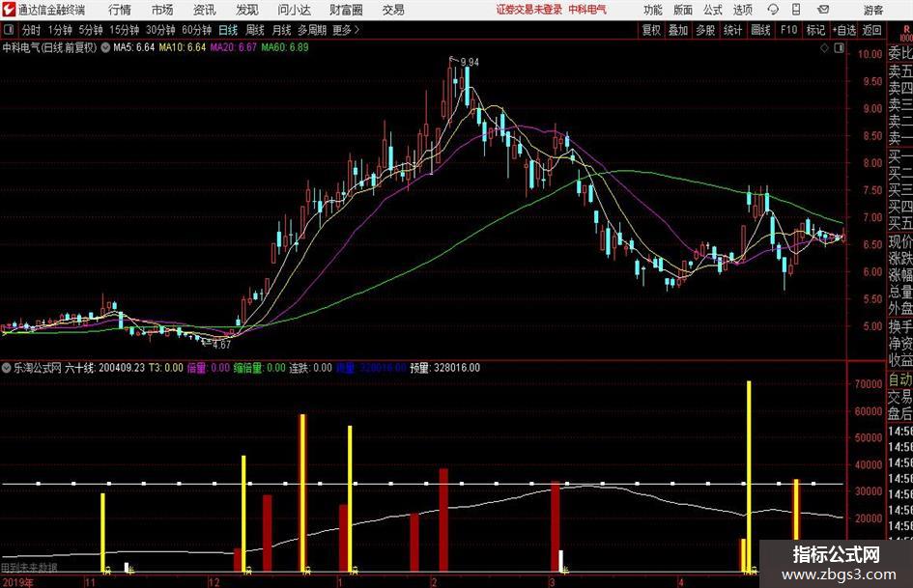Open the F10 company info button

(x=788, y=30)
